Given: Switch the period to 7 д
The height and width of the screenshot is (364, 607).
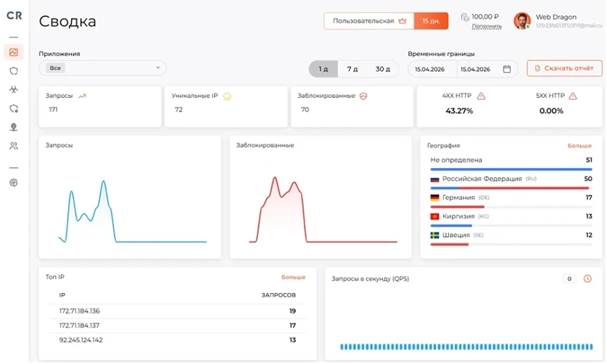Looking at the screenshot, I should 352,69.
